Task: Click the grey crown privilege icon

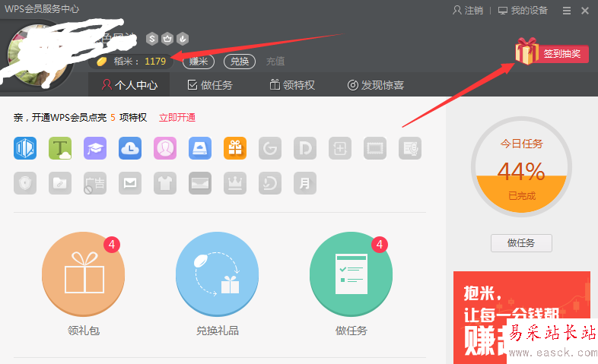Action: [x=235, y=183]
